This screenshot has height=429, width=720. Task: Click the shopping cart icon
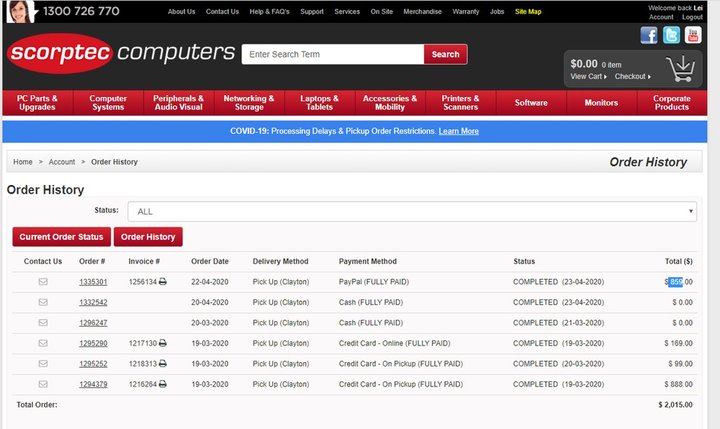coord(681,69)
